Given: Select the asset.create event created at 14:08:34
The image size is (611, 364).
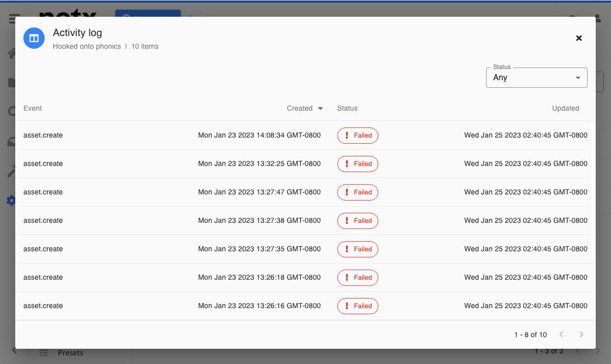Looking at the screenshot, I should click(43, 136).
